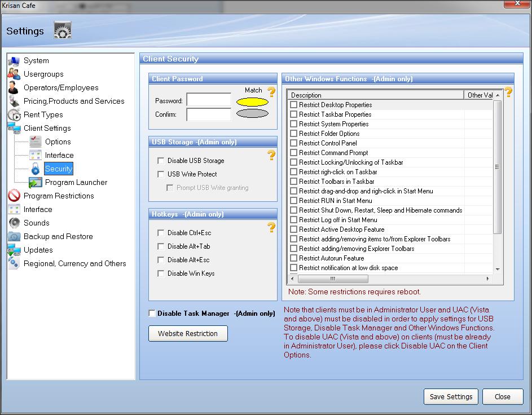Click the gray oval indicator beside Confirm
This screenshot has width=532, height=415.
click(x=252, y=113)
